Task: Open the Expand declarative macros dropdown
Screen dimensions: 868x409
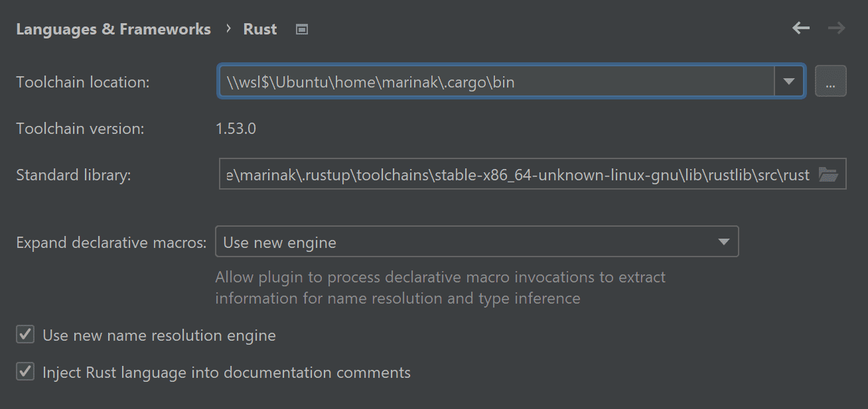Action: [476, 242]
